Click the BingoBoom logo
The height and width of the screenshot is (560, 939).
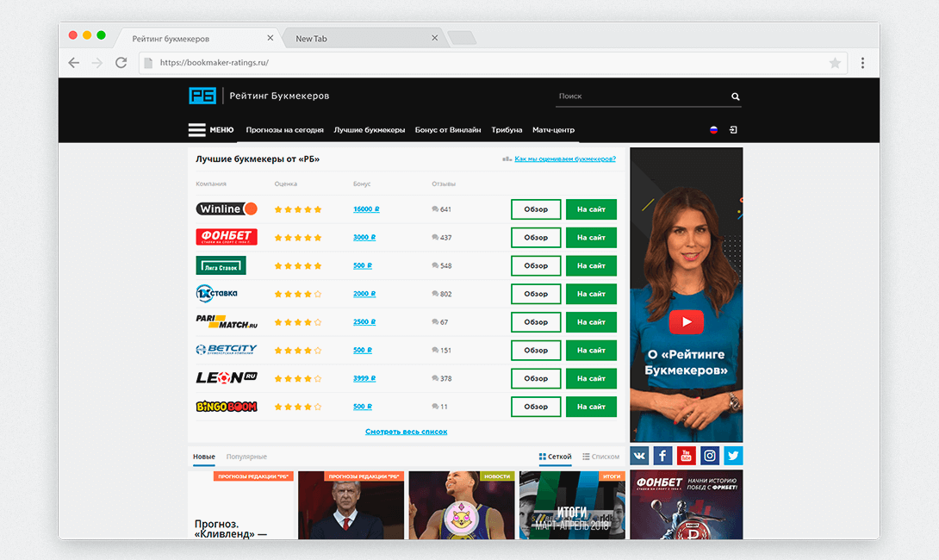point(227,407)
